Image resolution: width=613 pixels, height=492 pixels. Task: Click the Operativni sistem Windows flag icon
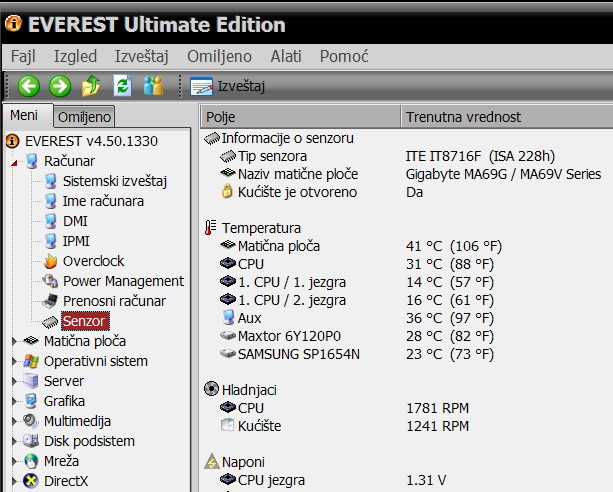coord(31,361)
